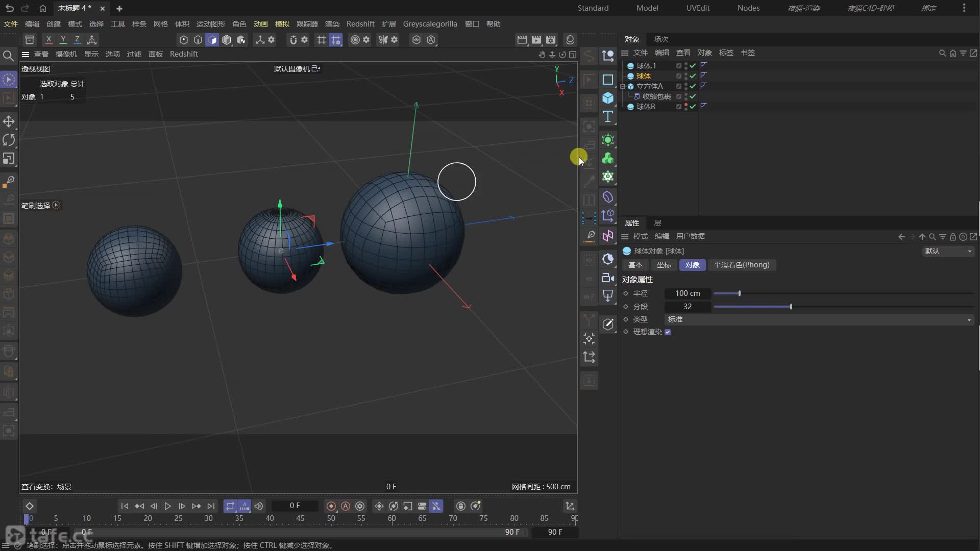
Task: Select Model mode icon
Action: coord(227,40)
